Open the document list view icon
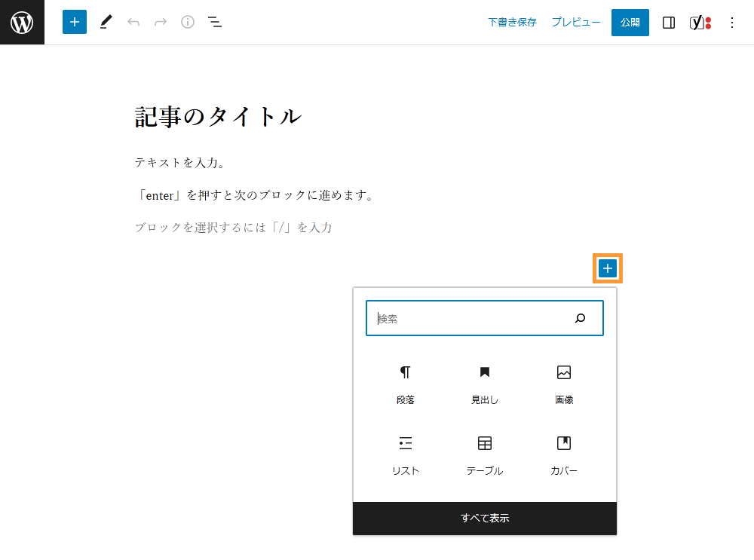This screenshot has width=754, height=560. point(215,22)
